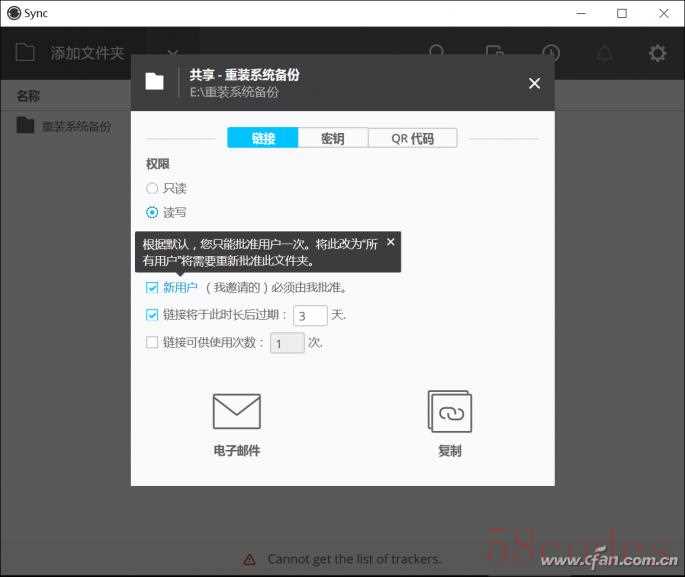Open the settings gear icon
Screen dimensions: 685x577
click(657, 53)
